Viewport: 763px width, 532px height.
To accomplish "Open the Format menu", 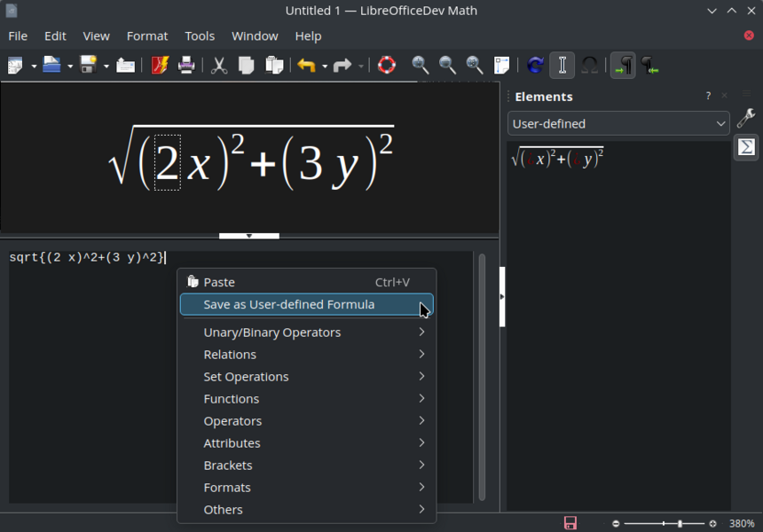I will pos(146,36).
